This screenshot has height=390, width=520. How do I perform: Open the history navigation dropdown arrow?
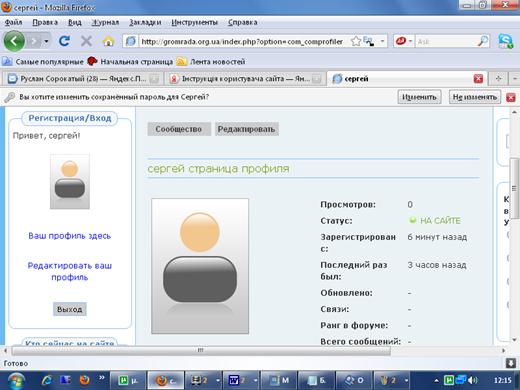[x=46, y=41]
